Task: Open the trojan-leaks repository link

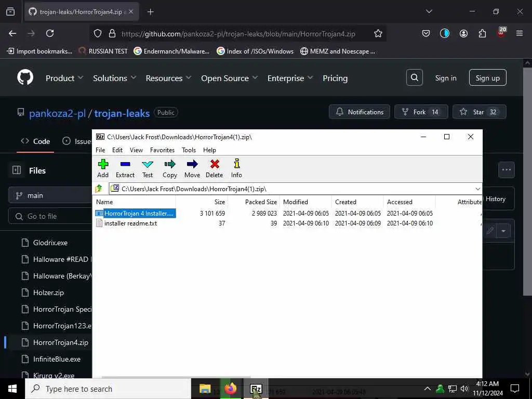Action: pos(122,113)
